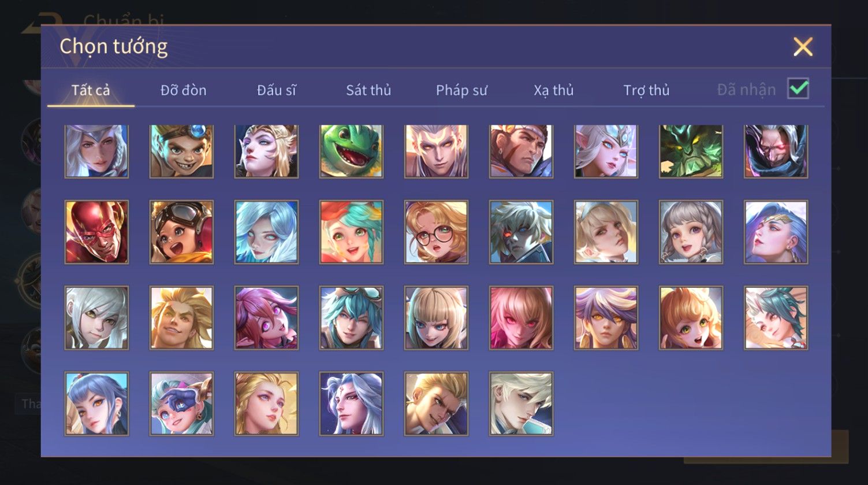Pick the hooded red-eyed old man hero
Image resolution: width=868 pixels, height=485 pixels.
(776, 151)
